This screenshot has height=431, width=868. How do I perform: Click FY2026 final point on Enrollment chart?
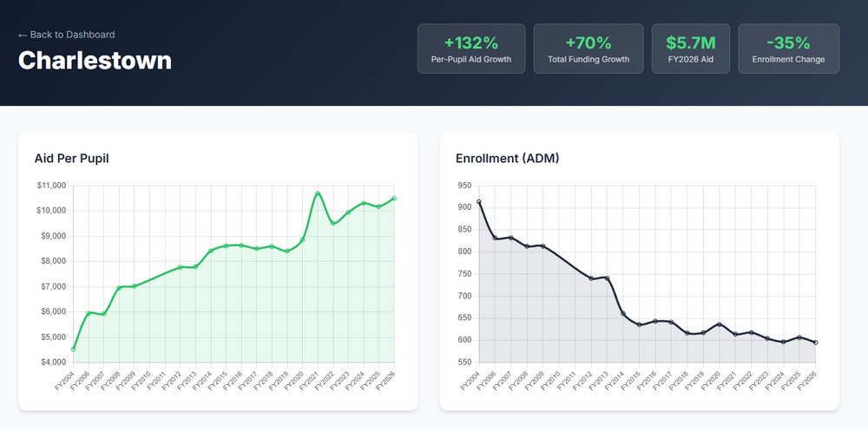[816, 343]
